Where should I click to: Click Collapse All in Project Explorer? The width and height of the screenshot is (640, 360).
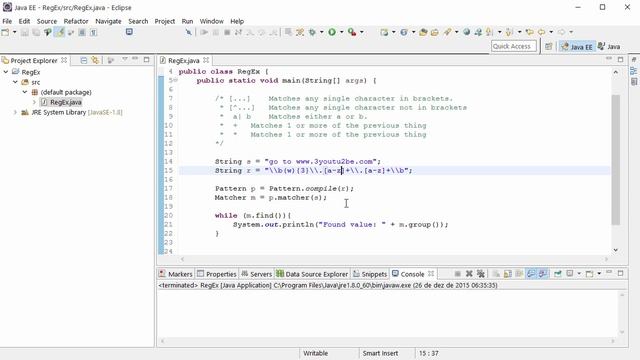coord(84,60)
